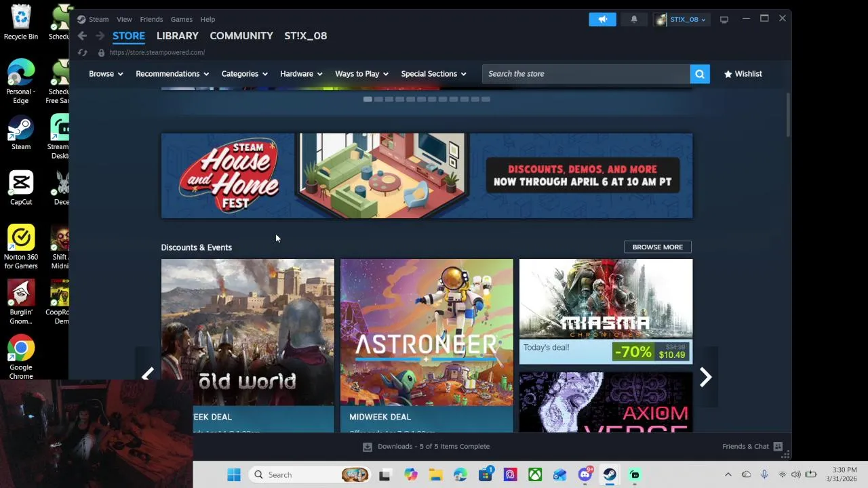The image size is (868, 488).
Task: Open Microsoft Store from the taskbar
Action: coord(486,475)
